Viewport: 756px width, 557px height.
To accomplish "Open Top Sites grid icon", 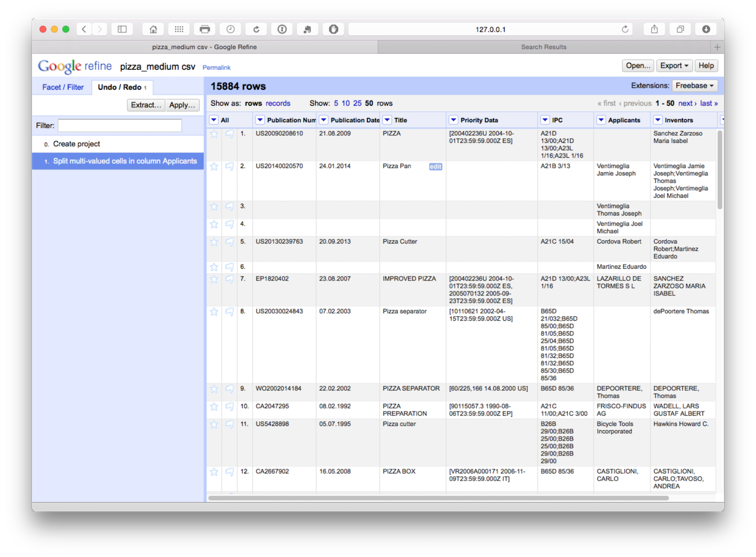I will 179,29.
